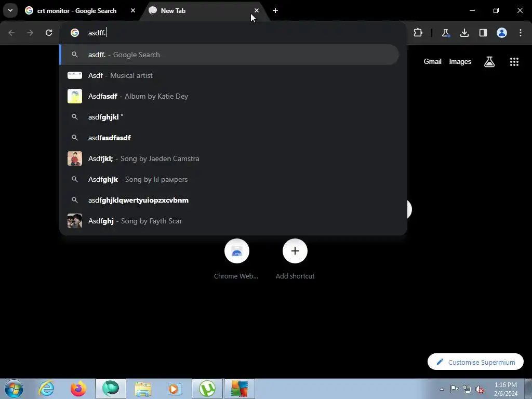Toggle the side panel icon

[x=483, y=33]
